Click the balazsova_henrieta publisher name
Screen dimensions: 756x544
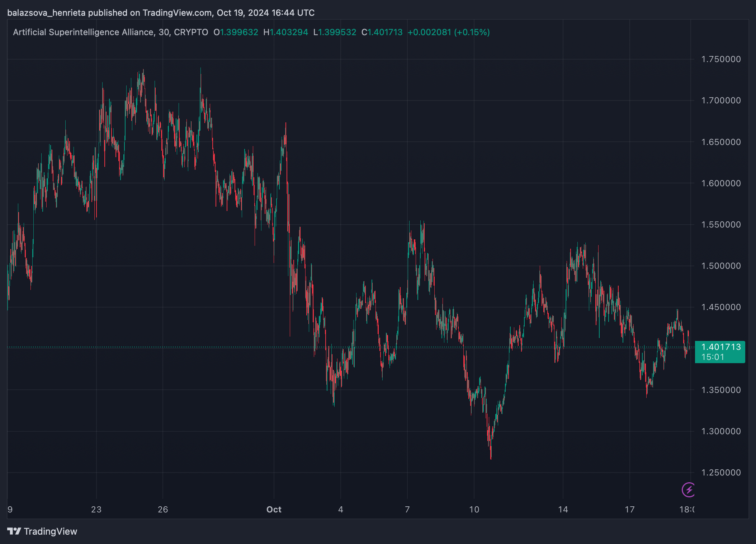46,13
